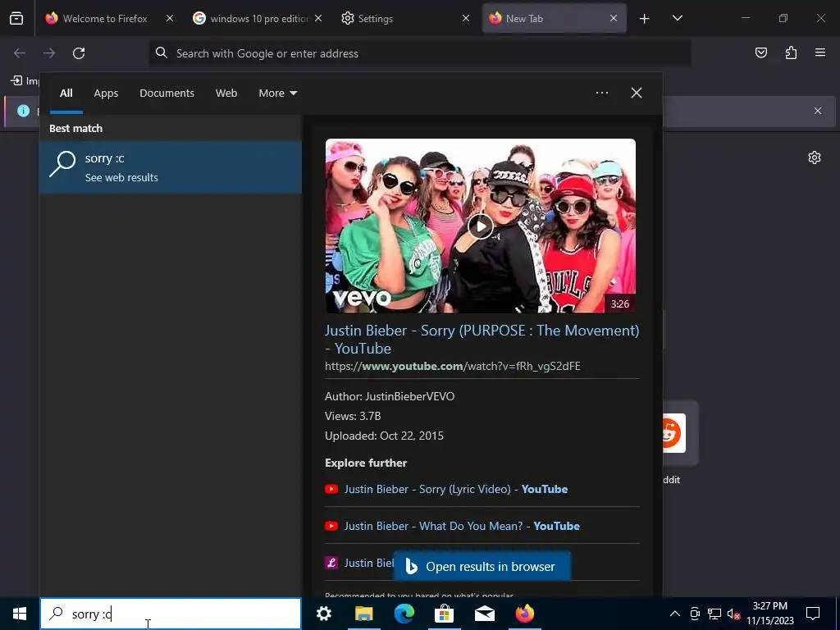This screenshot has height=630, width=840.
Task: Open Firefox View icon
Action: (x=16, y=18)
